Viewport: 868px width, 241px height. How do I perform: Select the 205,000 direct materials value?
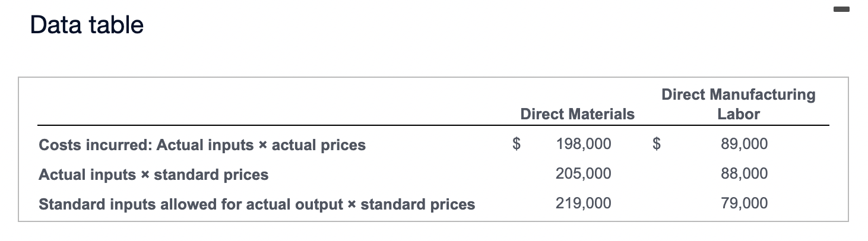click(583, 173)
